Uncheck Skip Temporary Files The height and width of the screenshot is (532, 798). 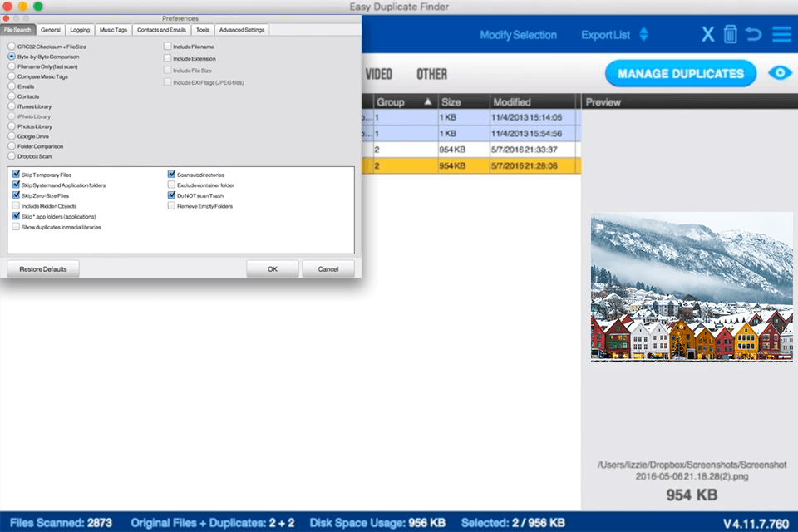tap(15, 175)
